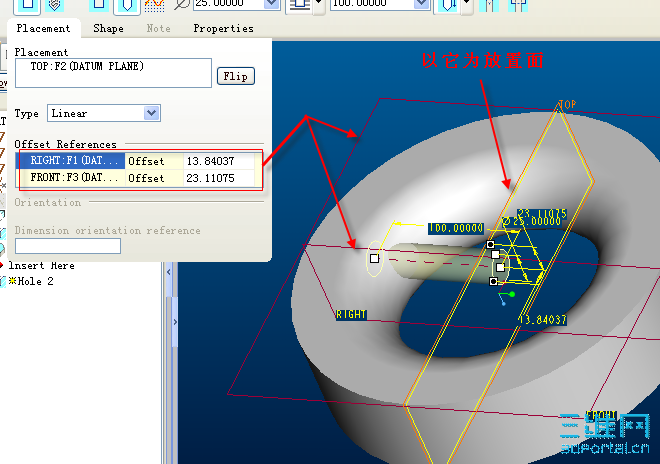Viewport: 660px width, 464px height.
Task: Expand panel with right sash arrow
Action: coord(175,322)
